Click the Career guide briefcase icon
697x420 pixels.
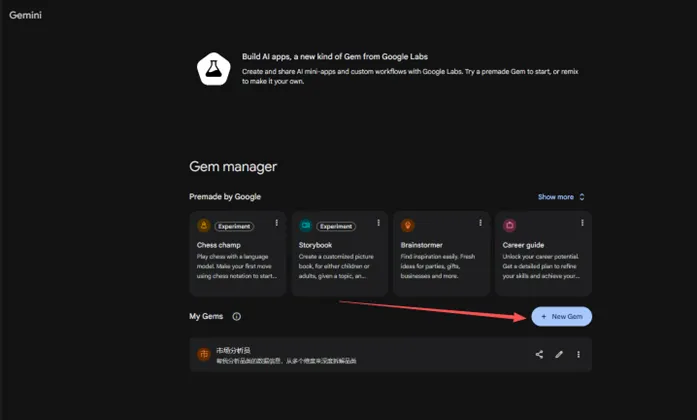(509, 225)
